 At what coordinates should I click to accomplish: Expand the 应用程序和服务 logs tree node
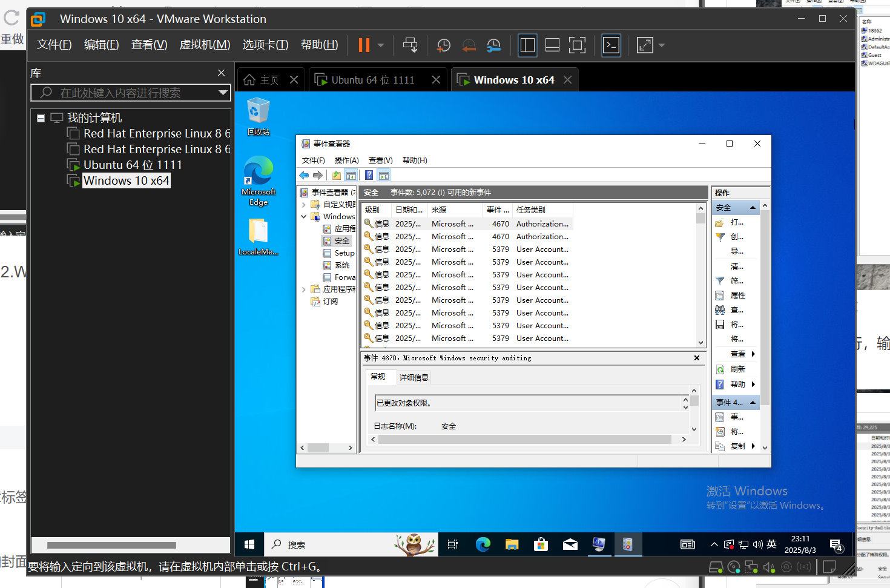(x=304, y=289)
